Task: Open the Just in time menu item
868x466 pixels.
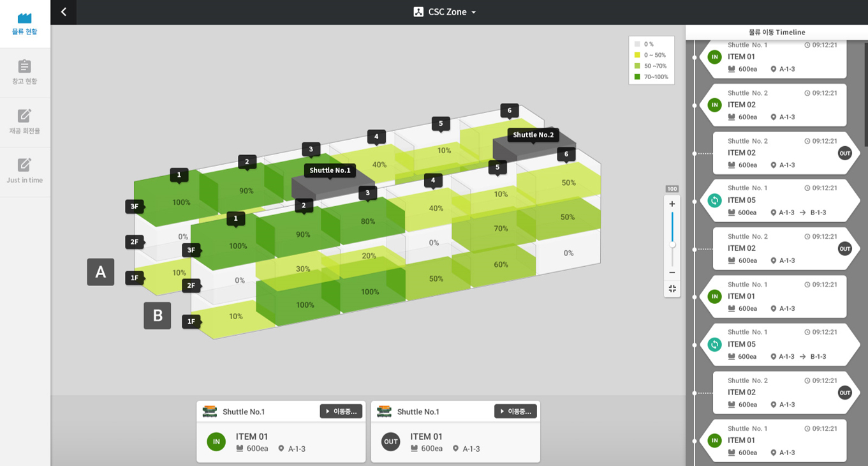Action: (x=25, y=172)
